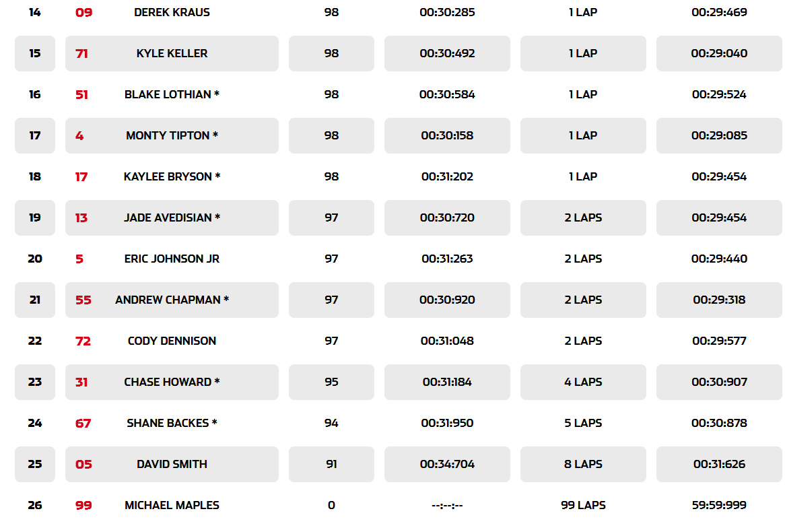The height and width of the screenshot is (532, 785).
Task: Select the 00:34:704 lap time
Action: tap(447, 465)
